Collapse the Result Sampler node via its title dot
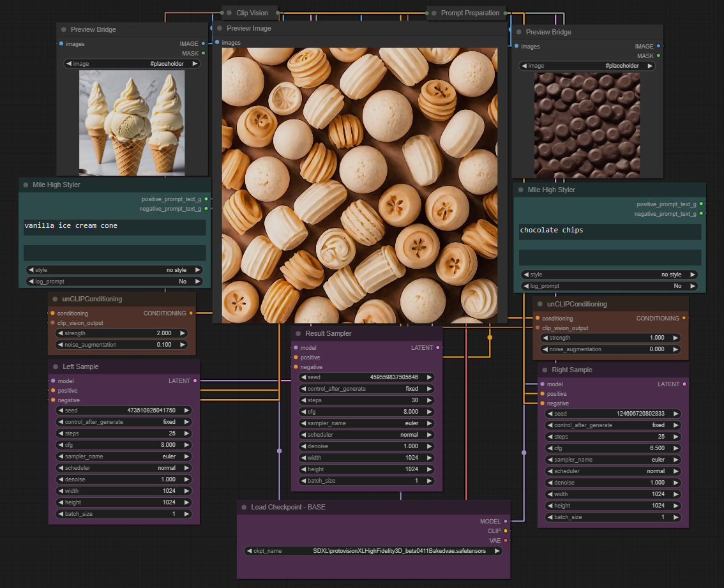The width and height of the screenshot is (724, 588). coord(298,333)
